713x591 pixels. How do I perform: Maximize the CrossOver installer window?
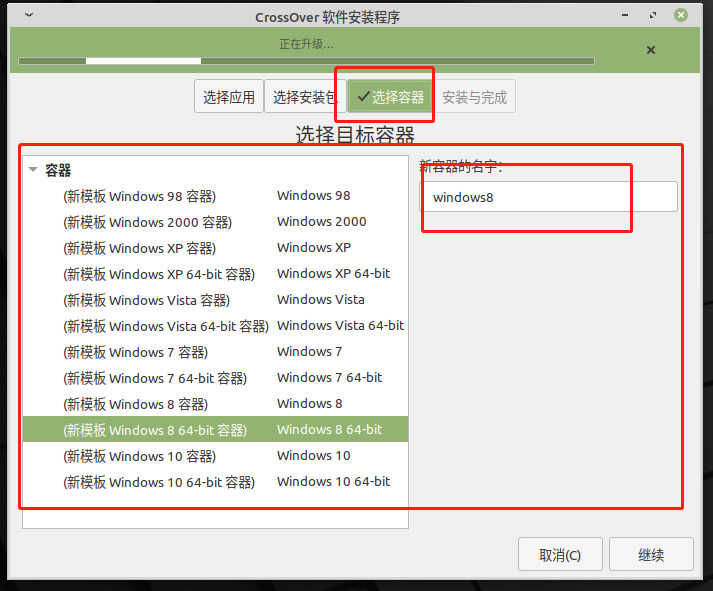click(x=653, y=15)
